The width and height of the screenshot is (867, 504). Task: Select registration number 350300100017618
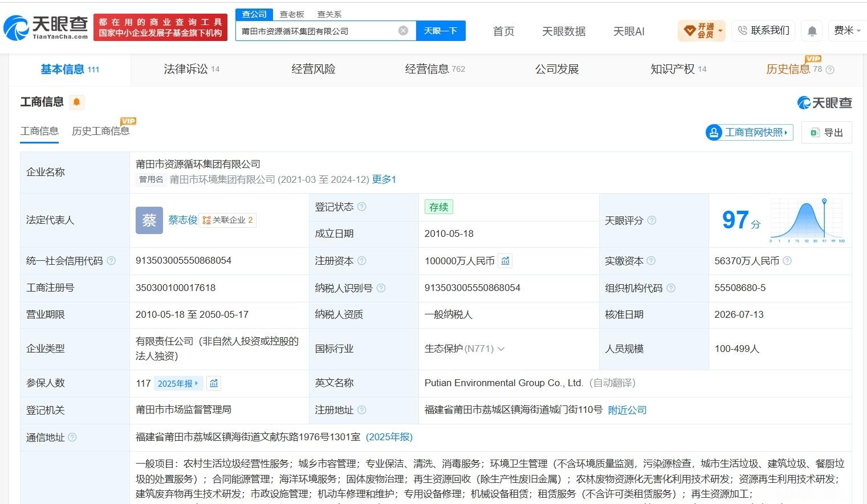click(176, 288)
